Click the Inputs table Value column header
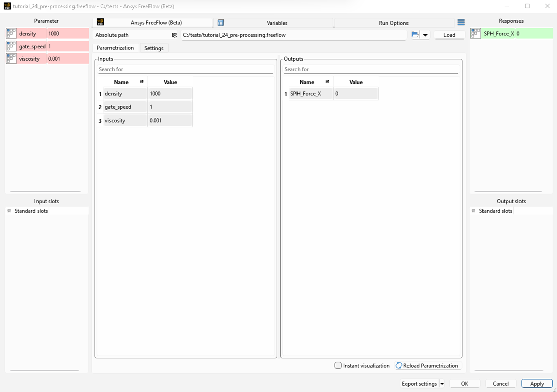 click(170, 82)
